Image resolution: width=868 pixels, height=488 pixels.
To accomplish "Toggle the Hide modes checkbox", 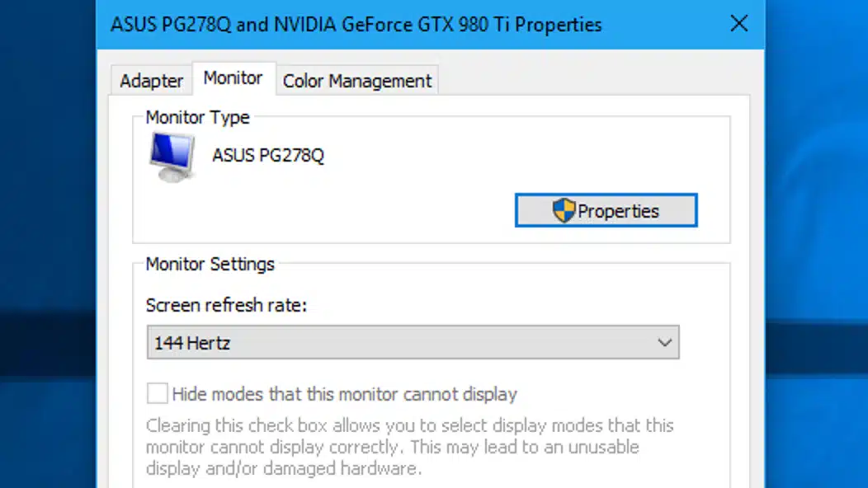I will (158, 393).
